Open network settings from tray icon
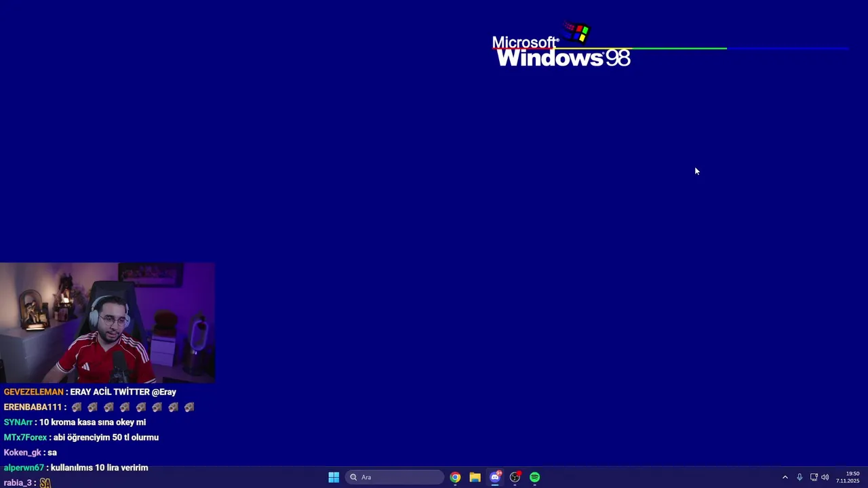This screenshot has height=488, width=868. tap(814, 477)
